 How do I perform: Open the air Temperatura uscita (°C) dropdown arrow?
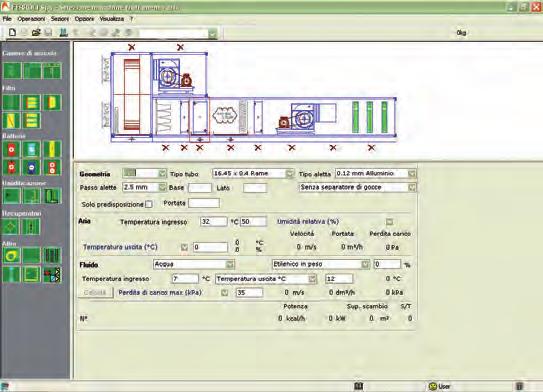[x=184, y=247]
